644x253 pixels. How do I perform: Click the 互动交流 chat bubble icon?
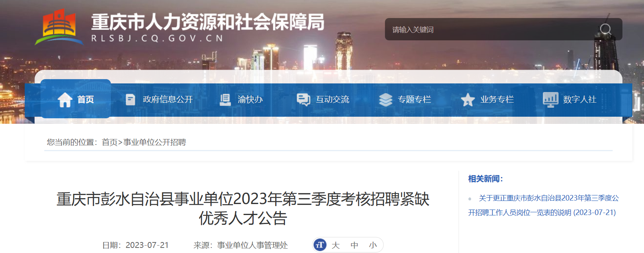[303, 99]
